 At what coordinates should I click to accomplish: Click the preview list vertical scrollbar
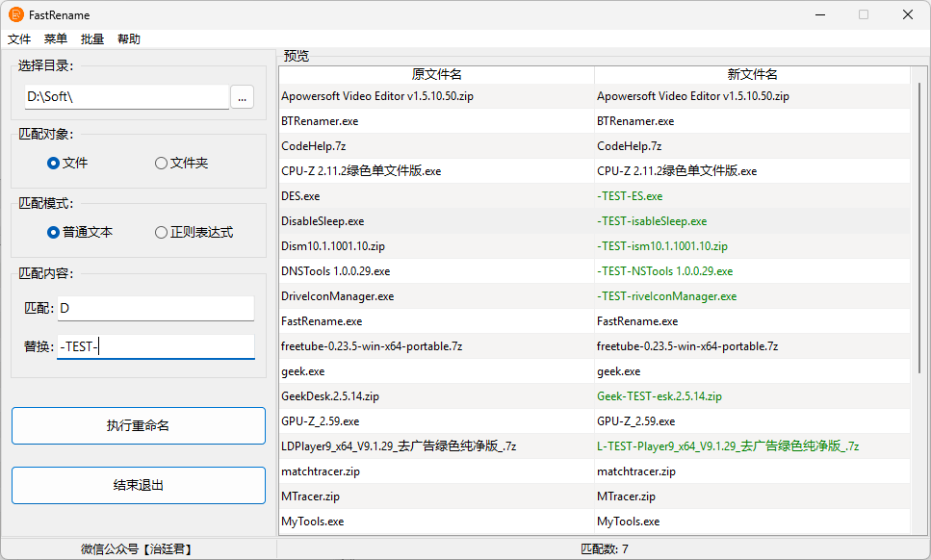(919, 228)
